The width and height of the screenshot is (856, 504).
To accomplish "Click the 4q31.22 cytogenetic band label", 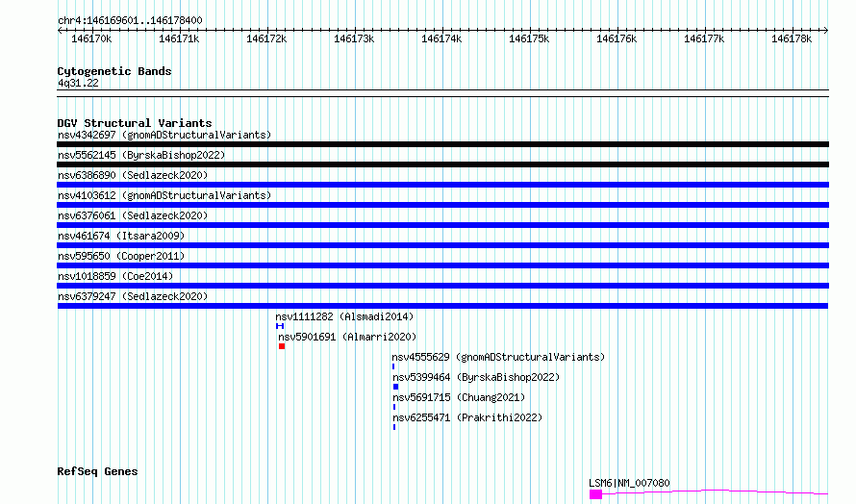I will pyautogui.click(x=78, y=83).
